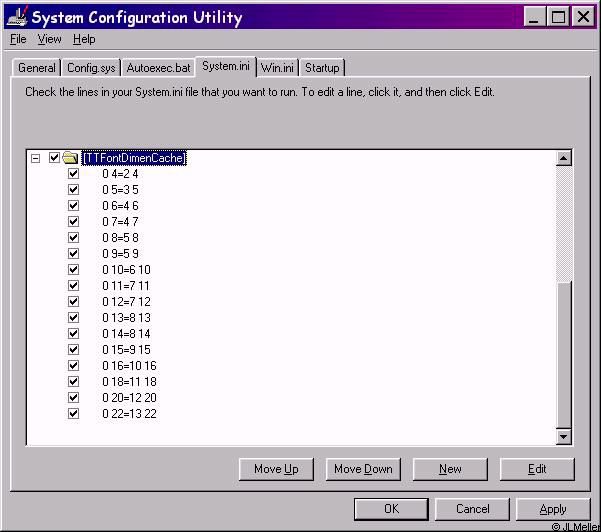This screenshot has width=601, height=532.
Task: Click the TTFontDimenCache folder icon
Action: click(71, 158)
